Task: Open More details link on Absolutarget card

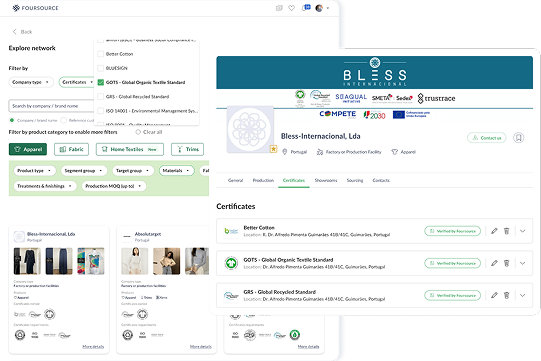Action: click(200, 347)
